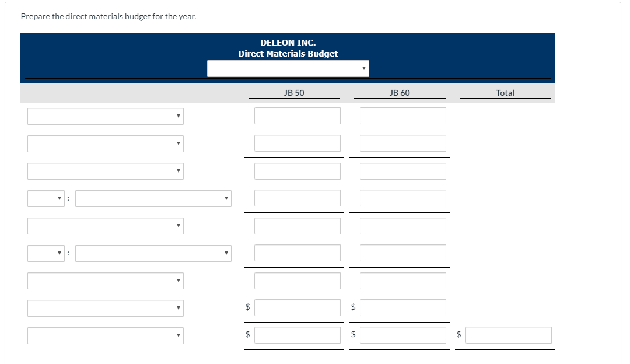Screen dimensions: 630x364
Task: Expand the first row label dropdown
Action: tap(105, 116)
